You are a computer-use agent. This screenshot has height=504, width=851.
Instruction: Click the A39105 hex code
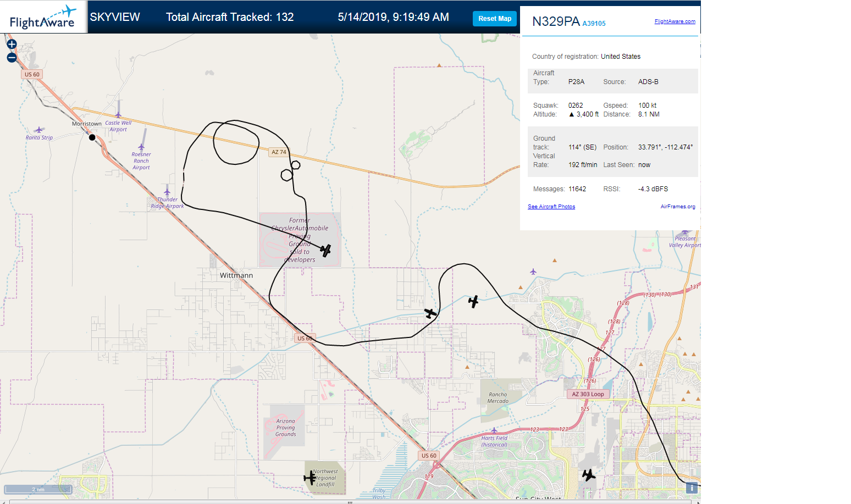[x=594, y=24]
